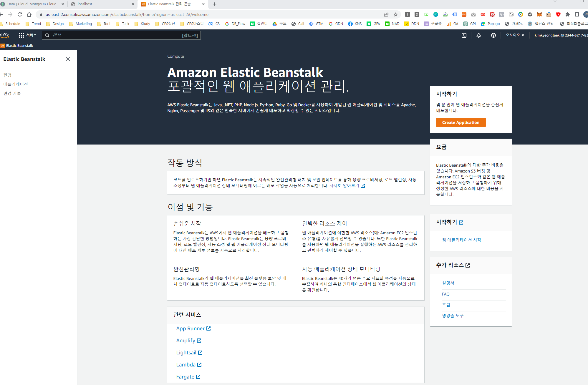
Task: Open the CPS정산 bookmark folder
Action: pyautogui.click(x=165, y=24)
